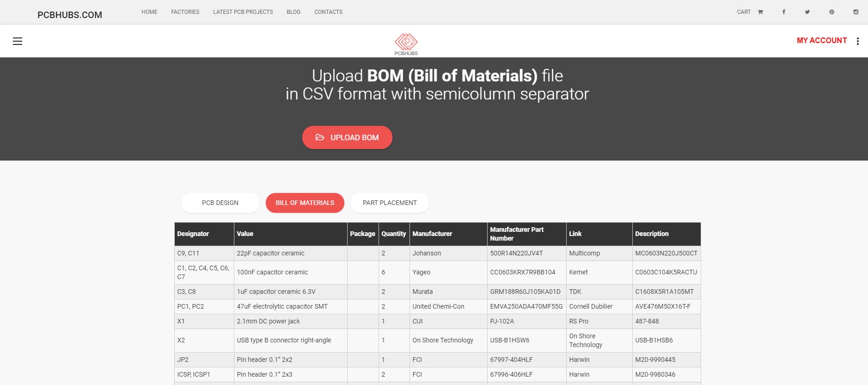Click the Description column header
The width and height of the screenshot is (868, 385).
tap(666, 234)
